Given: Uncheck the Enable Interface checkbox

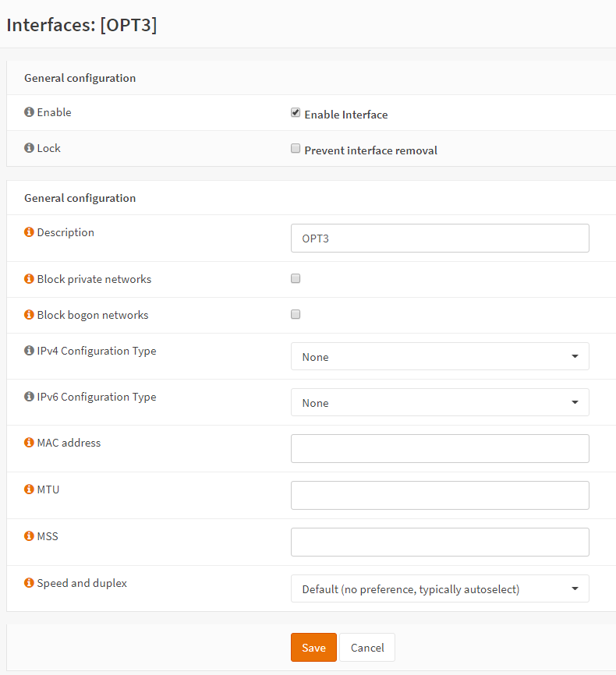Looking at the screenshot, I should [296, 112].
